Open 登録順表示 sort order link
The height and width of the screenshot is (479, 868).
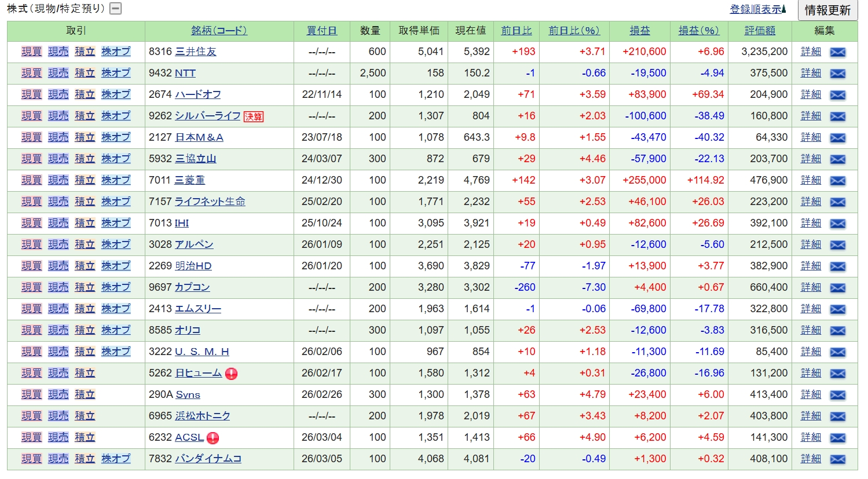(x=757, y=9)
